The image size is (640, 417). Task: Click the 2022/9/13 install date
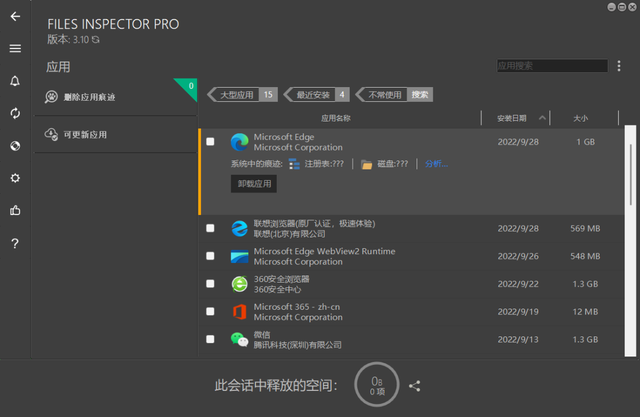pos(518,339)
